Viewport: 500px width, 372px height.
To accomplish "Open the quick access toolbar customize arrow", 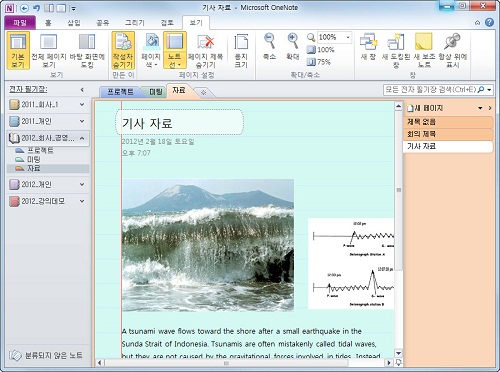I will 73,9.
